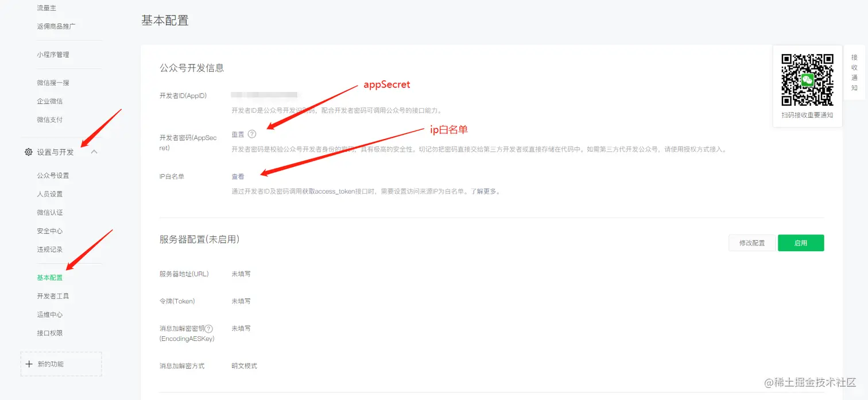Select 企业微信 in the sidebar

click(x=50, y=101)
